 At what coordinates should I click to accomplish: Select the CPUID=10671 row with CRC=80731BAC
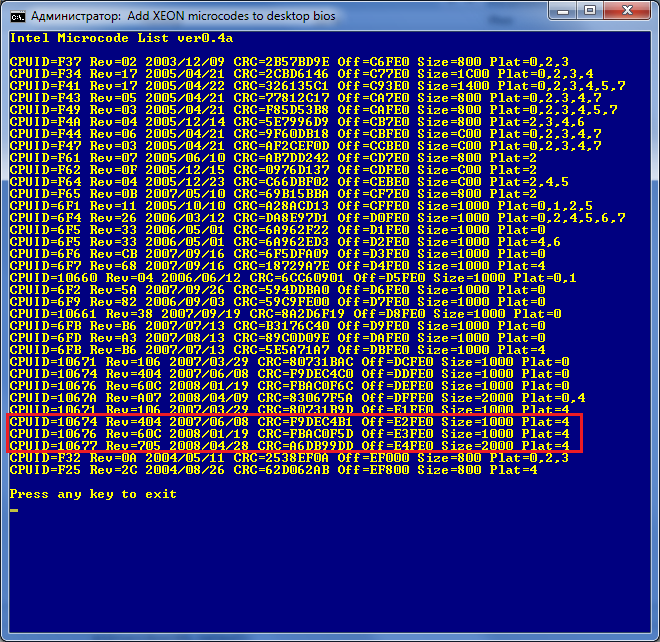289,362
